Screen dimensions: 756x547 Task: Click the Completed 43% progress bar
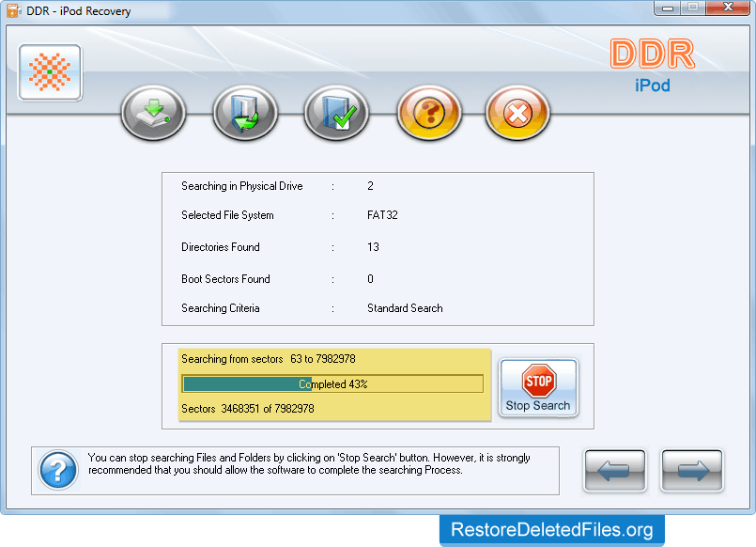[x=332, y=384]
